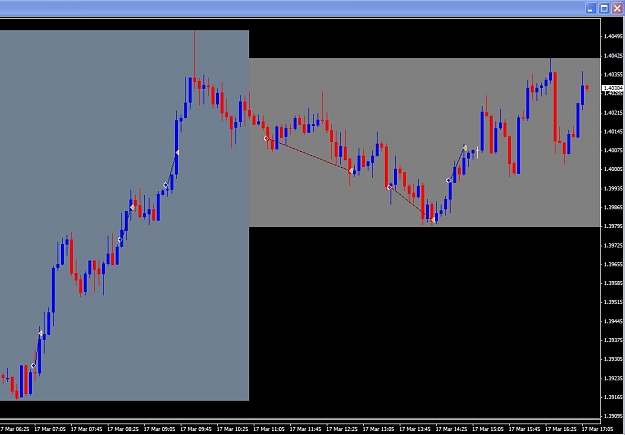Click time label 17 Mar 09:05
The height and width of the screenshot is (435, 625).
click(x=159, y=429)
